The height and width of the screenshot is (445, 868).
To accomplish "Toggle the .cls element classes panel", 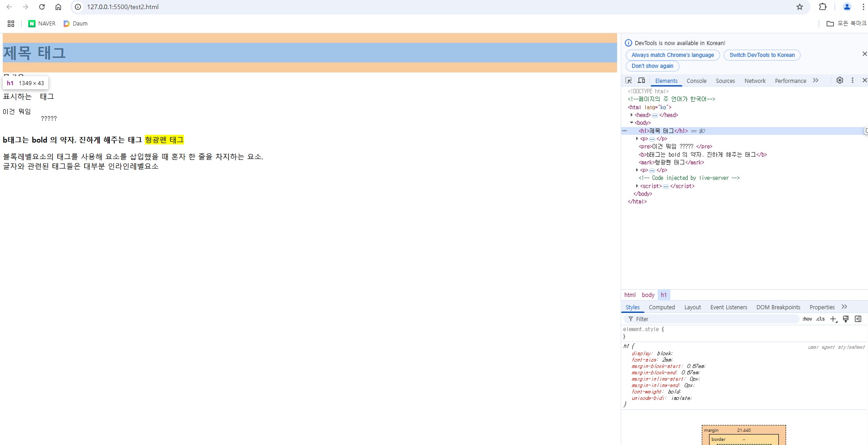I will click(x=820, y=319).
